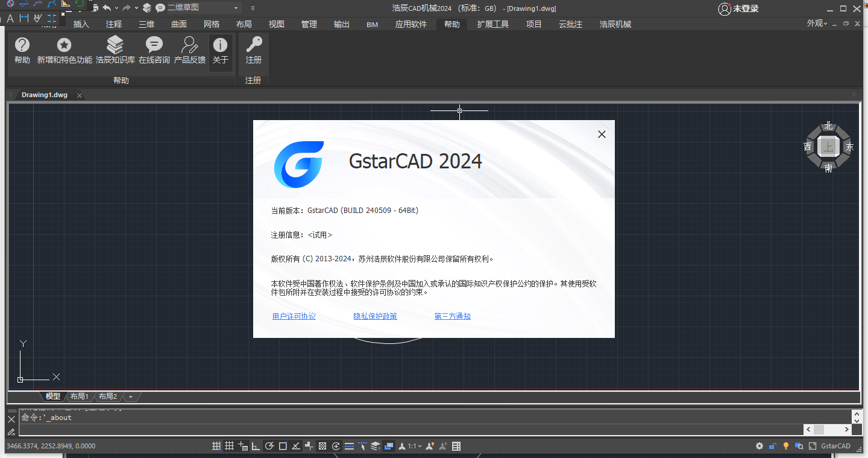Open the 浩辰知识库 knowledge base icon
868x458 pixels.
[115, 50]
